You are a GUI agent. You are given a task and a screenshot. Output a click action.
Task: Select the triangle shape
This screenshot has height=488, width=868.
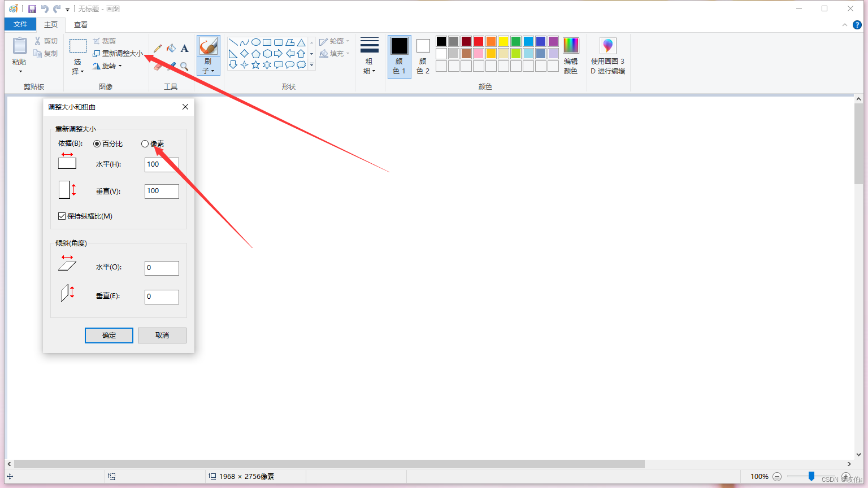[x=302, y=42]
